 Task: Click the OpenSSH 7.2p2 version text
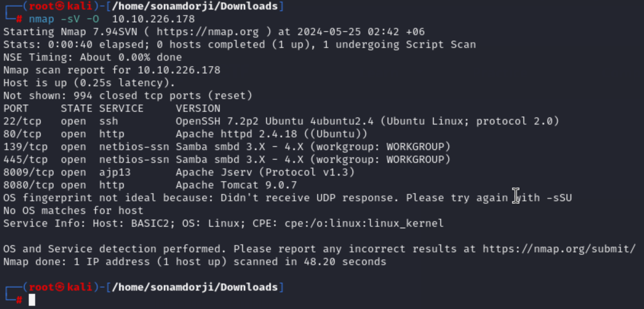coord(217,121)
